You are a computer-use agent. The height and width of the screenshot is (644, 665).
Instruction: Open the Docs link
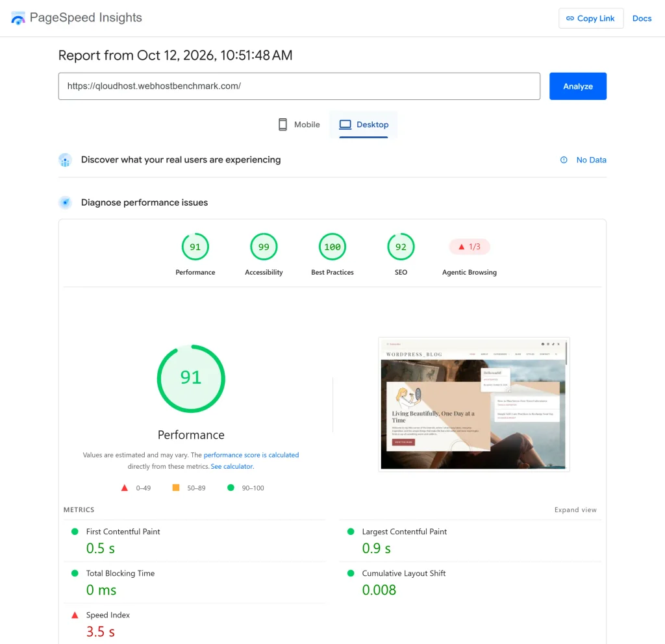coord(642,18)
